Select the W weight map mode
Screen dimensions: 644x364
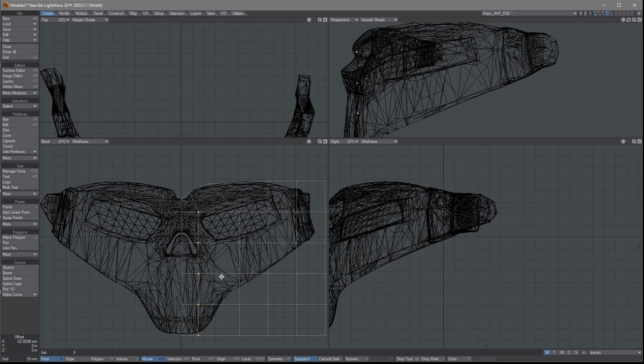tap(547, 353)
